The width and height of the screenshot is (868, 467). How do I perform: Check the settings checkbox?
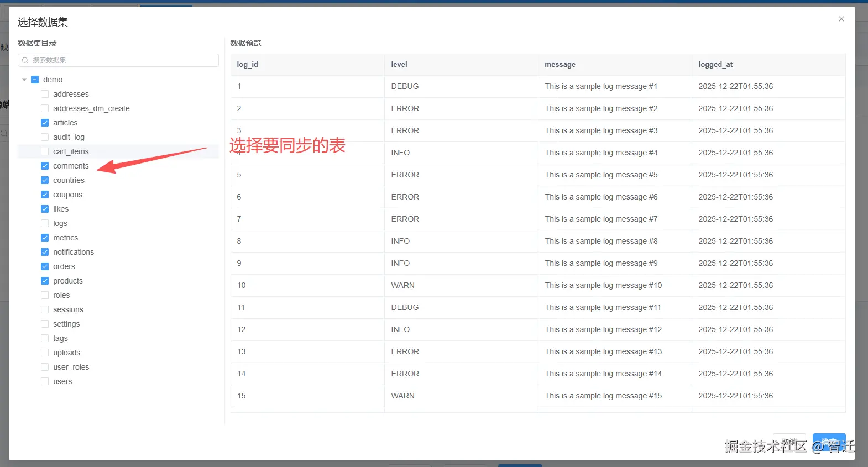[45, 324]
